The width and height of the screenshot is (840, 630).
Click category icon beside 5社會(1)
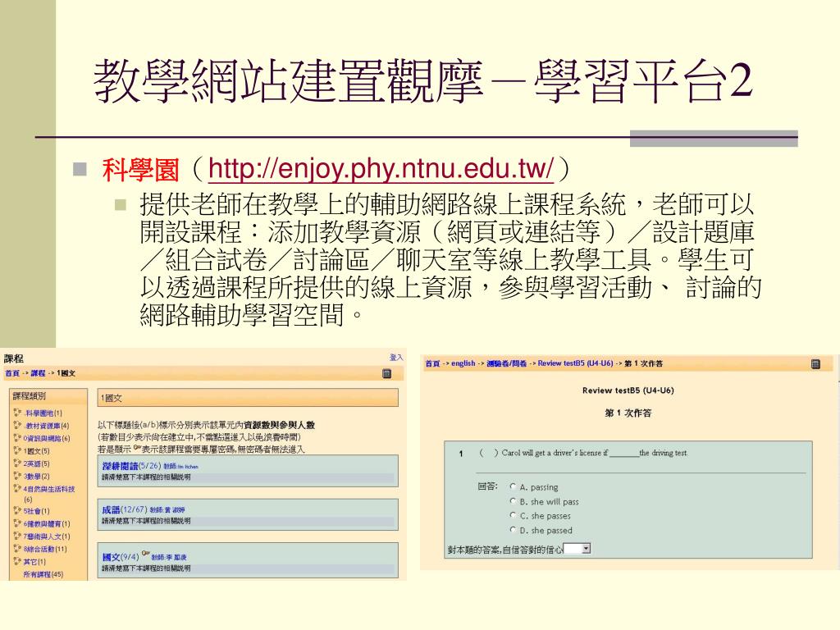click(x=17, y=510)
